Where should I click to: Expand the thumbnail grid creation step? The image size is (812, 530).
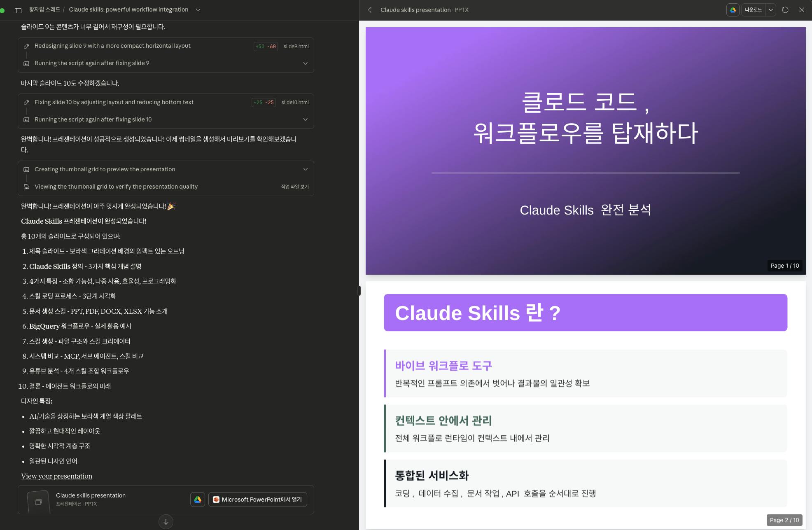(305, 169)
